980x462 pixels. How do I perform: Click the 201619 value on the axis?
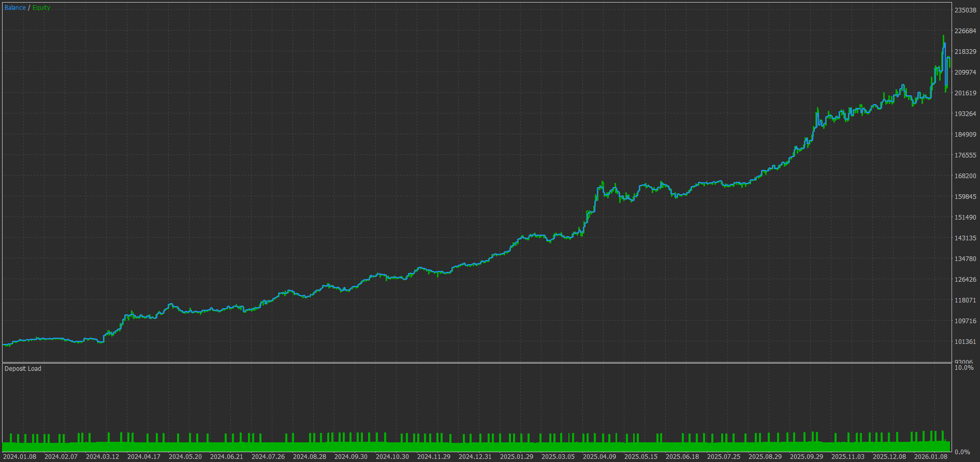click(966, 93)
